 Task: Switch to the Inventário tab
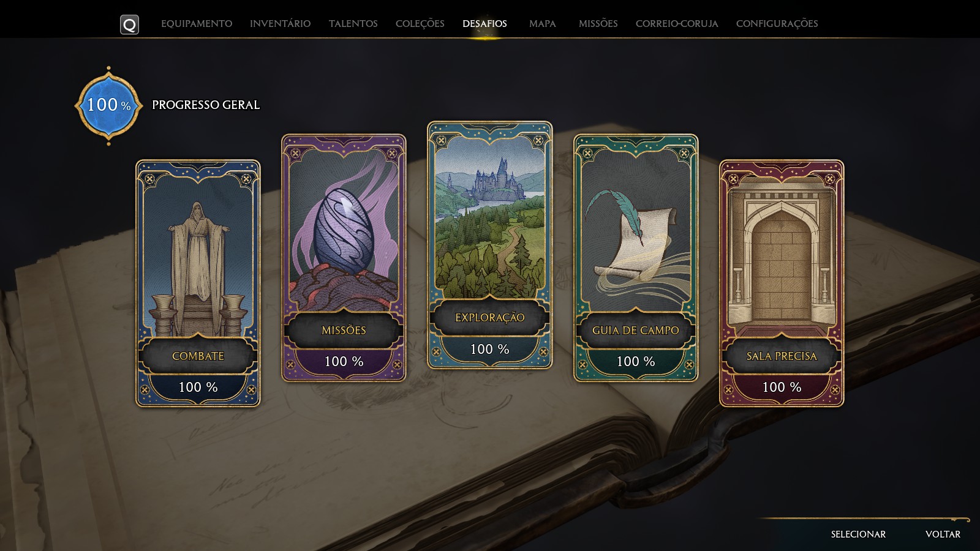pyautogui.click(x=280, y=23)
